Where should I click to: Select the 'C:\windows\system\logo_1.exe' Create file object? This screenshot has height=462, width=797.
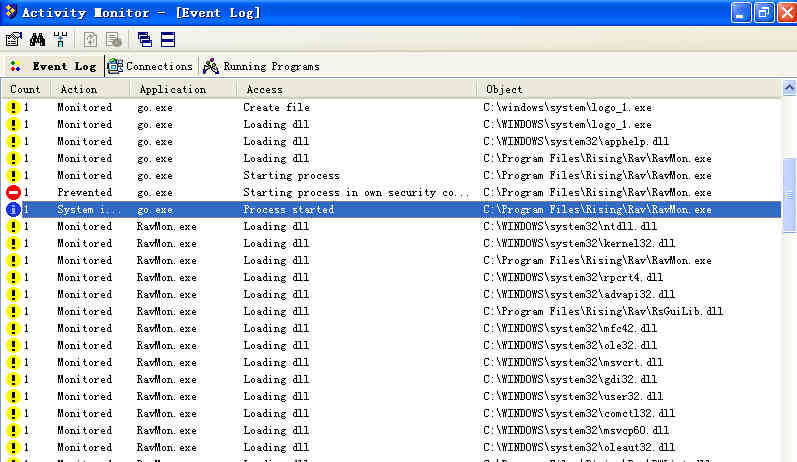(x=567, y=107)
